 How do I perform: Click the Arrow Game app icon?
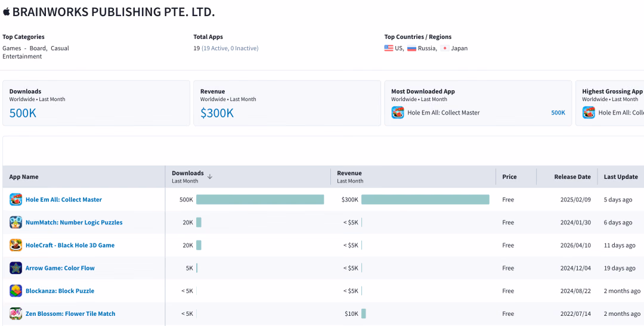[16, 268]
